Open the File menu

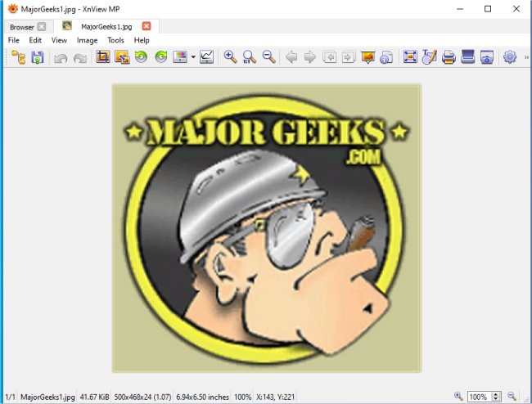pyautogui.click(x=14, y=40)
